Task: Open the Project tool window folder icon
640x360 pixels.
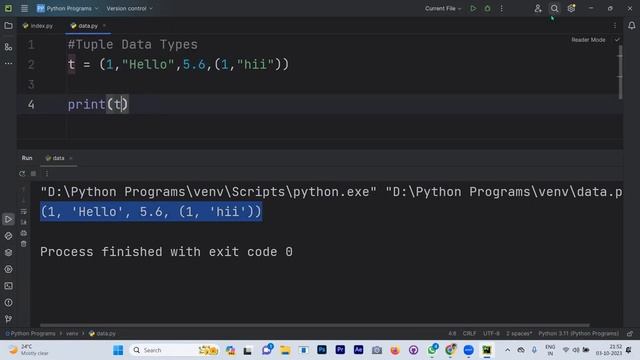Action: pyautogui.click(x=8, y=26)
